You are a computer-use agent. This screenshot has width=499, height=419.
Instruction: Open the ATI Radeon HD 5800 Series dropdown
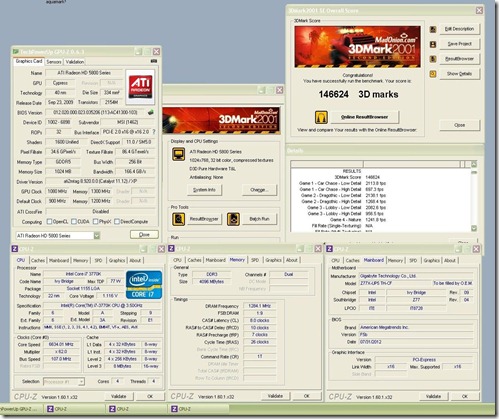pyautogui.click(x=97, y=236)
